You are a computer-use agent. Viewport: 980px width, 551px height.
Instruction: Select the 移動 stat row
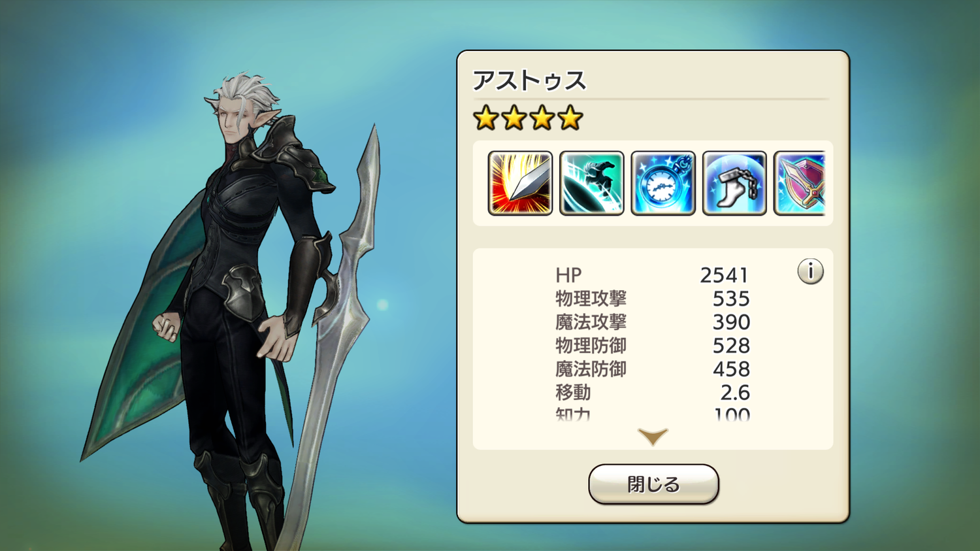[x=653, y=393]
